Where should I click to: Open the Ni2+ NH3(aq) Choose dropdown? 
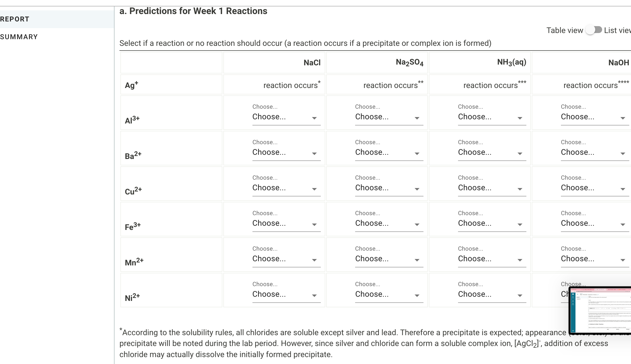pos(492,294)
